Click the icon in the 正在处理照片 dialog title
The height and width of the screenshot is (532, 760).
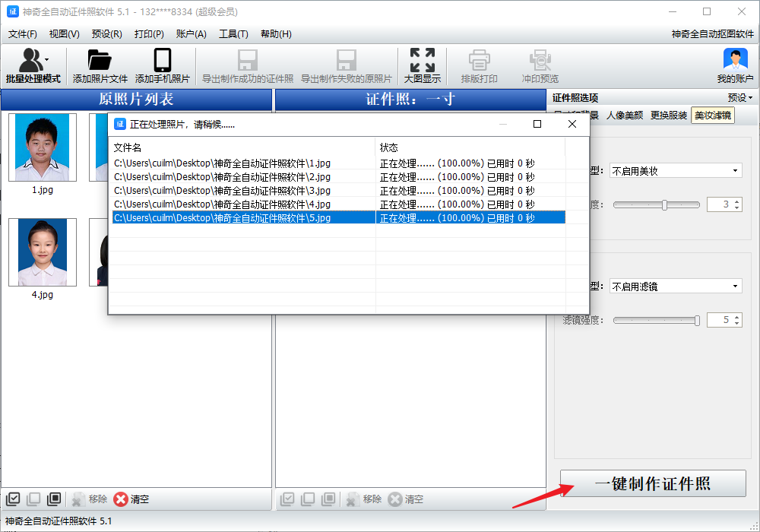(x=120, y=124)
